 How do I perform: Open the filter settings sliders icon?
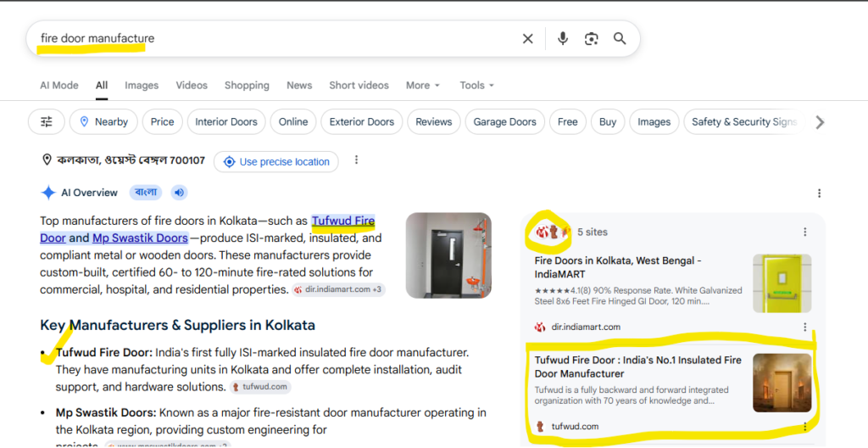click(47, 122)
